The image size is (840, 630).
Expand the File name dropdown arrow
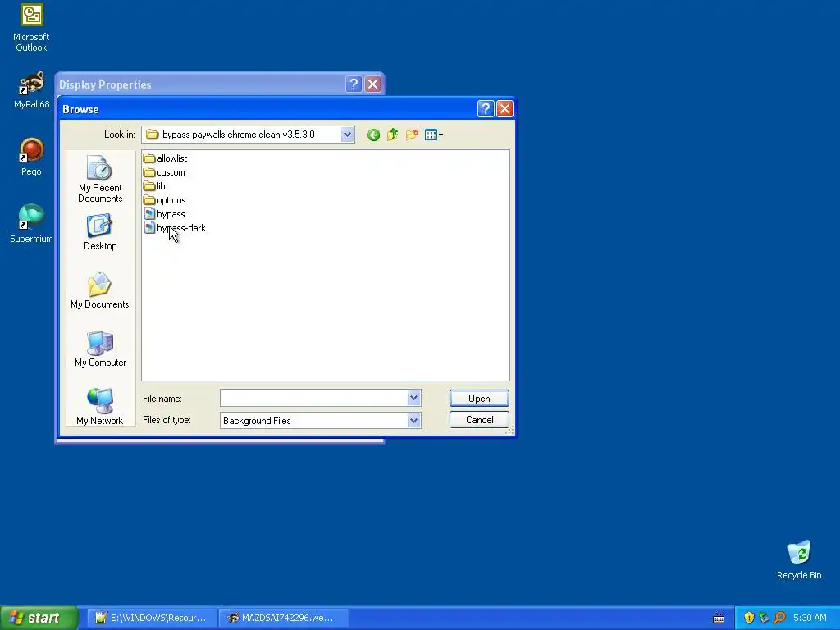(413, 398)
